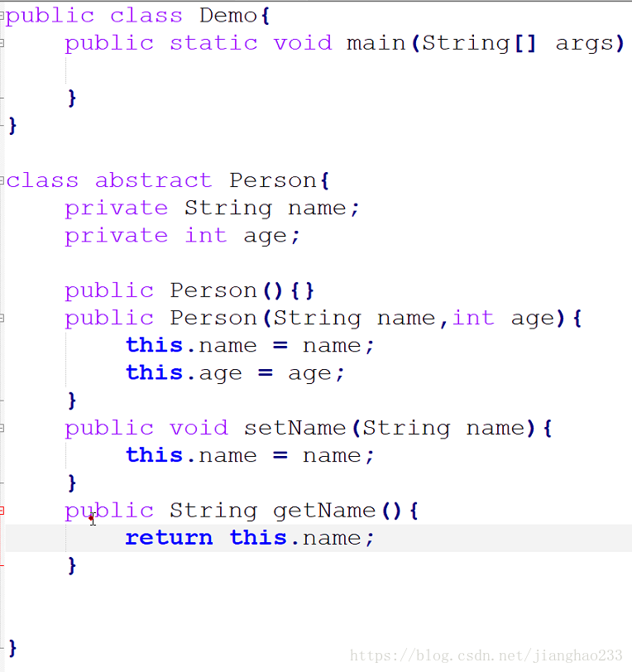Collapse the fold marker beside public class Demo

click(x=2, y=16)
